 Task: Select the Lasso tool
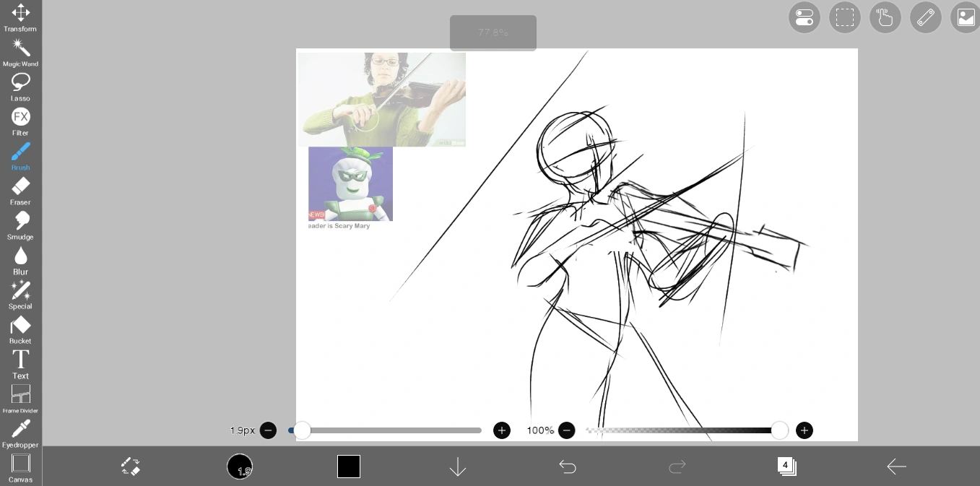20,82
